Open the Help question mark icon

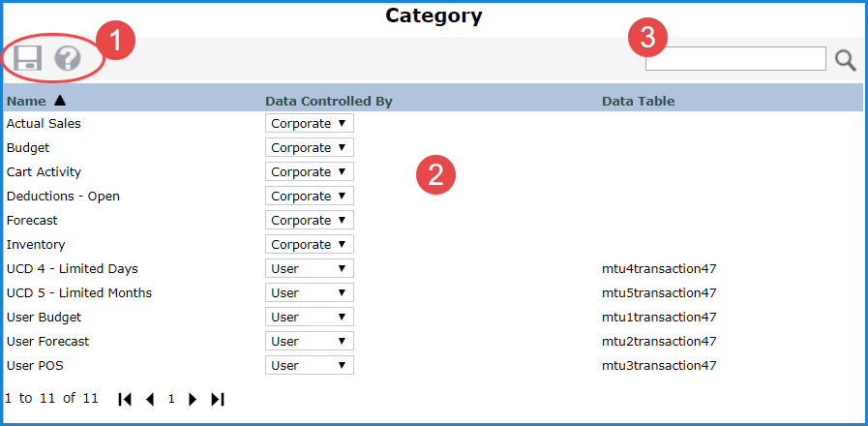[x=68, y=59]
